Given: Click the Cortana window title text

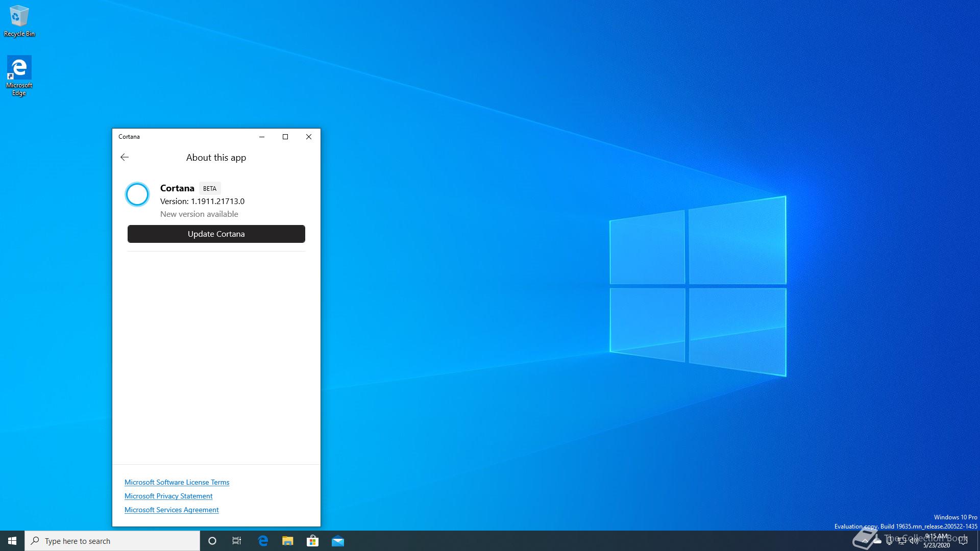Looking at the screenshot, I should click(x=129, y=137).
